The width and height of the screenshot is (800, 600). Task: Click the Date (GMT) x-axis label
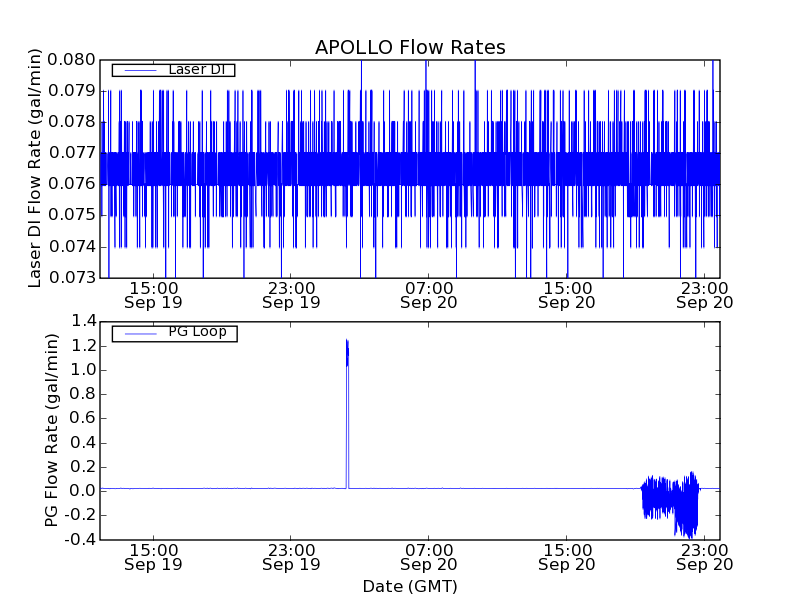410,586
